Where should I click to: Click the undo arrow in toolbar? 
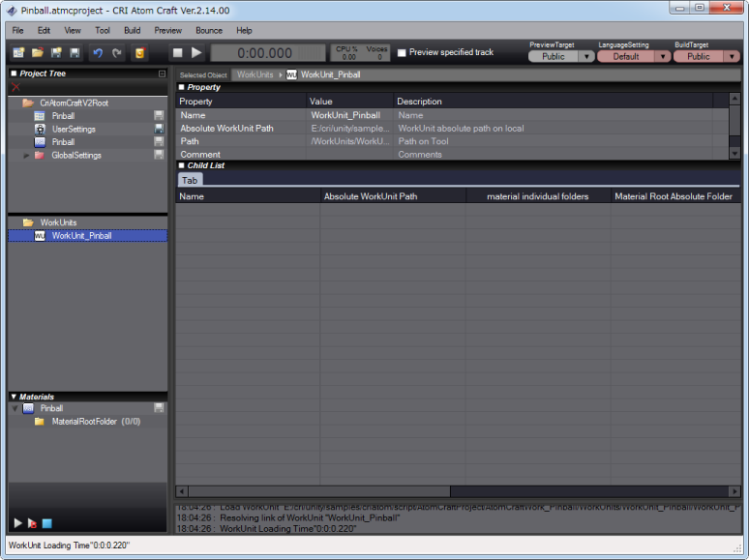pos(98,53)
